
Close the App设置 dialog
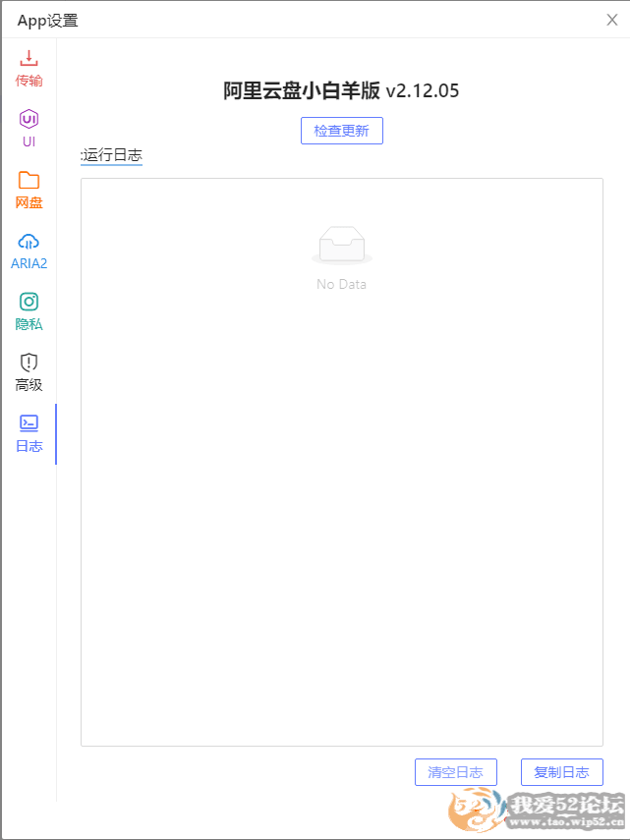611,20
